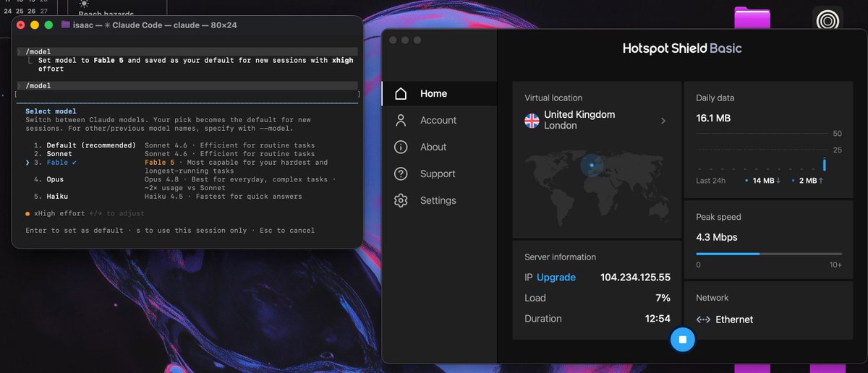Viewport: 868px width, 373px height.
Task: Open the Settings menu item
Action: pyautogui.click(x=440, y=200)
